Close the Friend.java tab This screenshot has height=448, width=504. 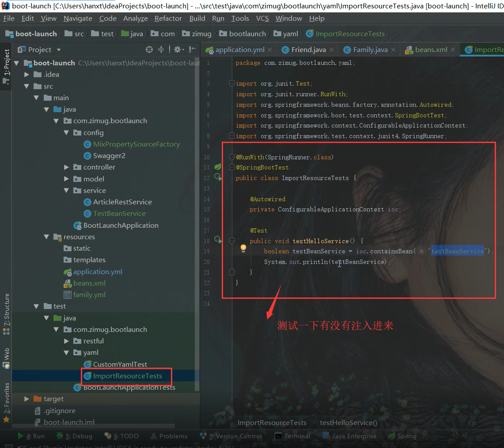(331, 50)
